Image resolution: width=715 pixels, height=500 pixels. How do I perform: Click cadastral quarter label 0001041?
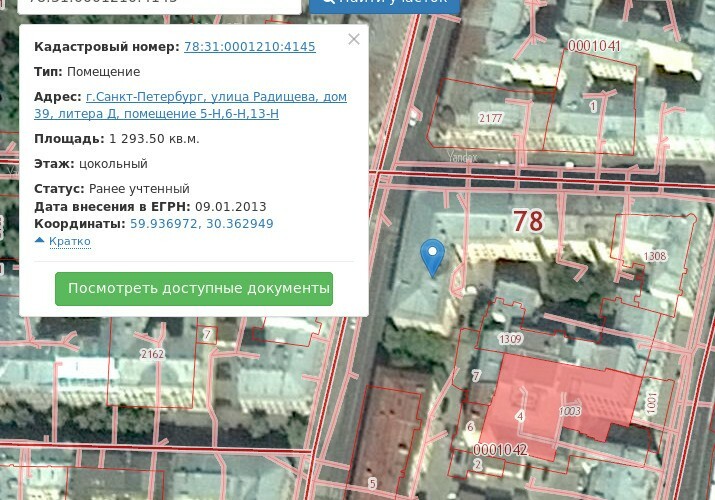594,46
